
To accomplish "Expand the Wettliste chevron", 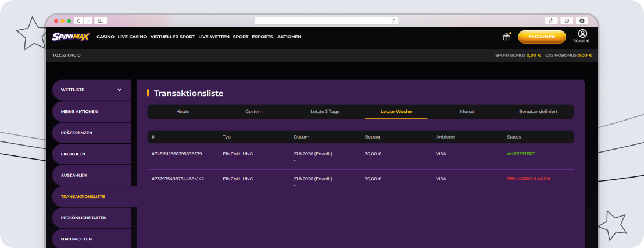I will click(120, 90).
